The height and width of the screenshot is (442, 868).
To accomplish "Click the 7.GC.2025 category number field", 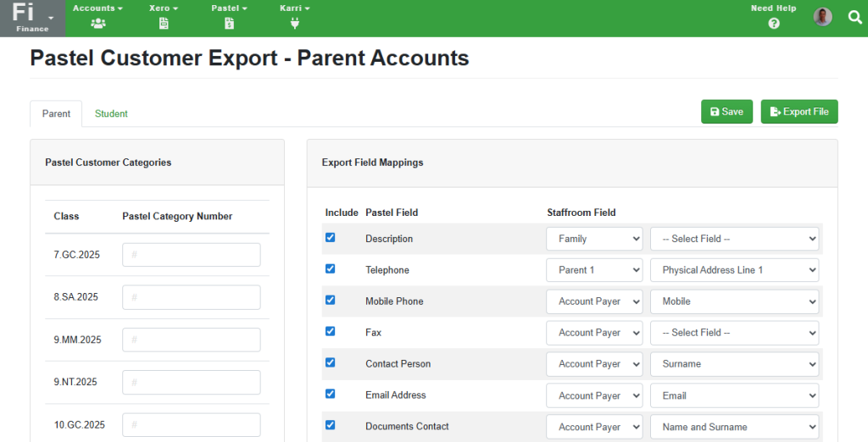I will pyautogui.click(x=191, y=255).
